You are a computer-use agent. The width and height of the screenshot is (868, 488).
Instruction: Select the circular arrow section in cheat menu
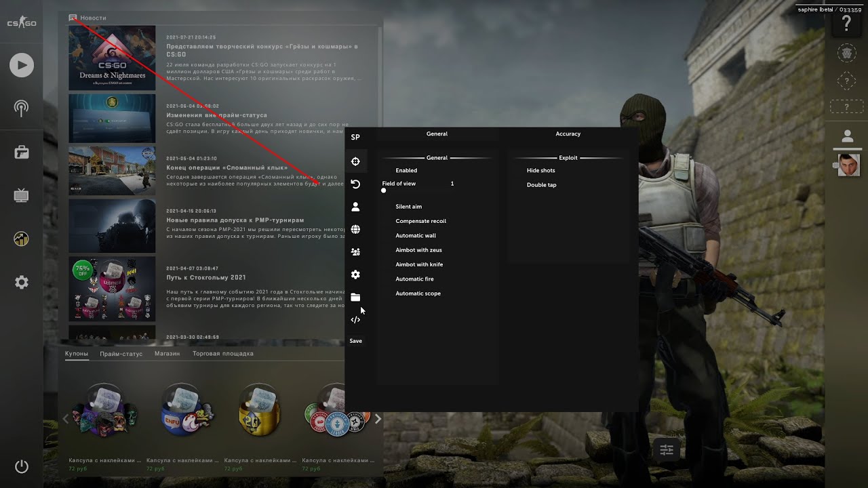(x=355, y=184)
